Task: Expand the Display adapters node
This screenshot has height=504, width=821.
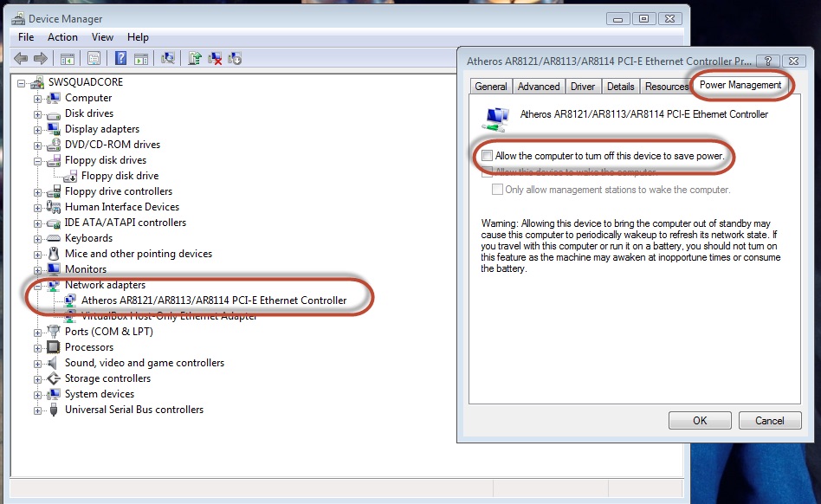Action: click(37, 130)
